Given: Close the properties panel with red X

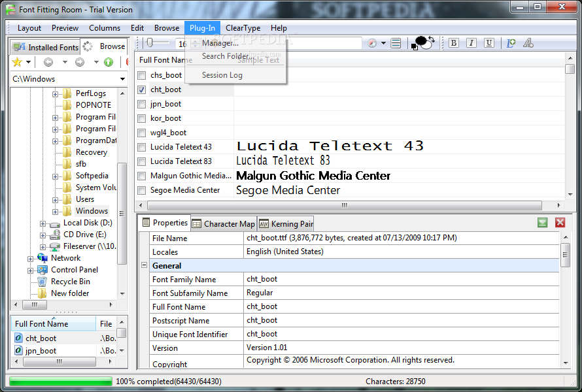Looking at the screenshot, I should click(x=560, y=223).
